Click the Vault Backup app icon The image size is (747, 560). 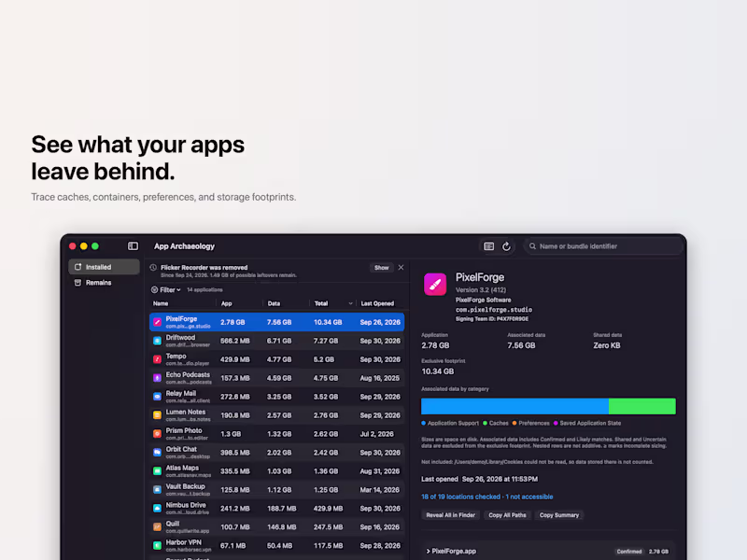(157, 489)
